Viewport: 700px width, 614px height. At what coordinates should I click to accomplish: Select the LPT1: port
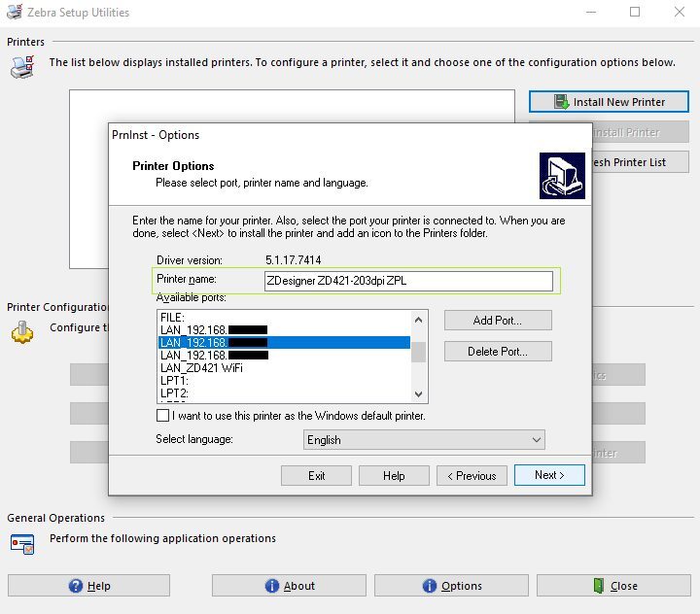click(x=284, y=380)
